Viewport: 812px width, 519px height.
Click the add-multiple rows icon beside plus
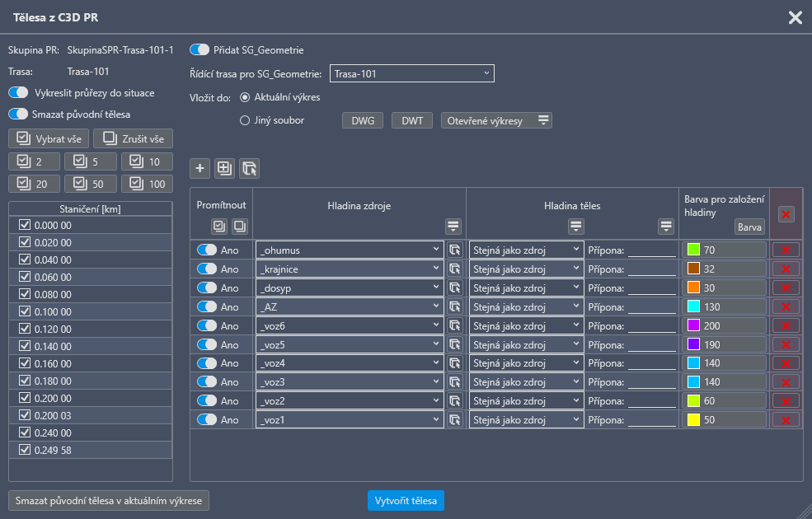(224, 169)
